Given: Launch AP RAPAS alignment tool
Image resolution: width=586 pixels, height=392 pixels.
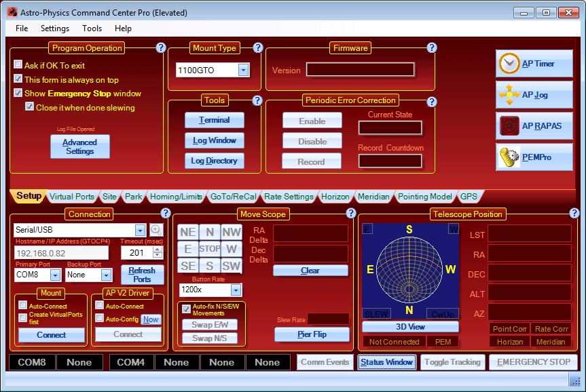Looking at the screenshot, I should pos(534,126).
